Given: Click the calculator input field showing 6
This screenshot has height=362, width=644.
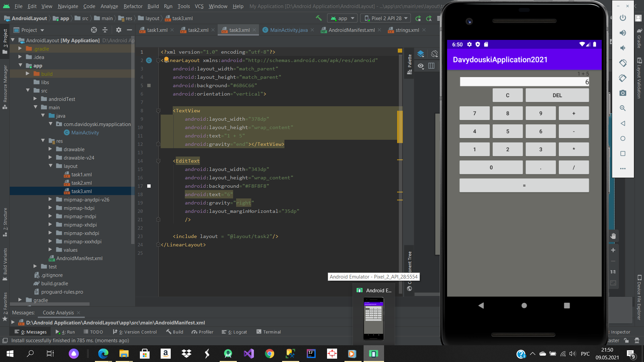Looking at the screenshot, I should [524, 82].
